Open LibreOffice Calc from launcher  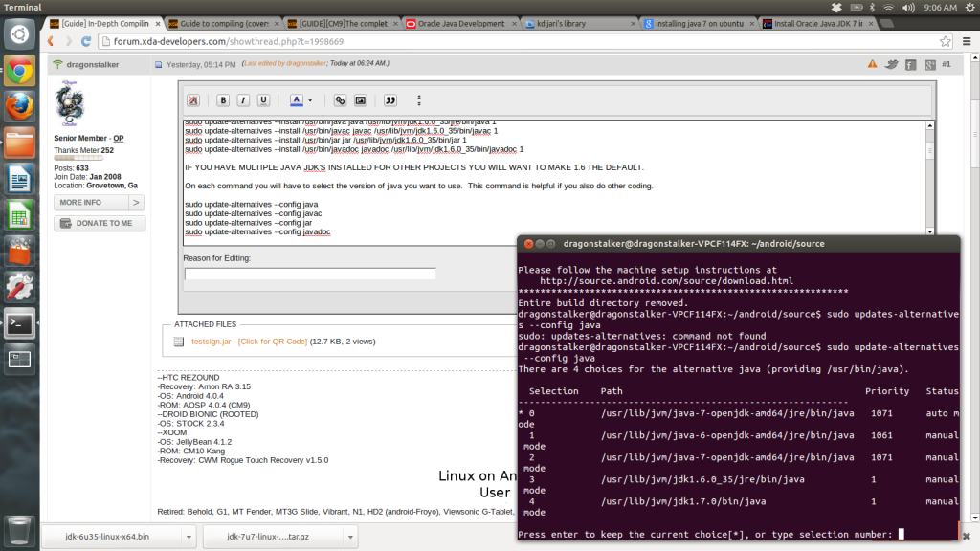tap(19, 215)
